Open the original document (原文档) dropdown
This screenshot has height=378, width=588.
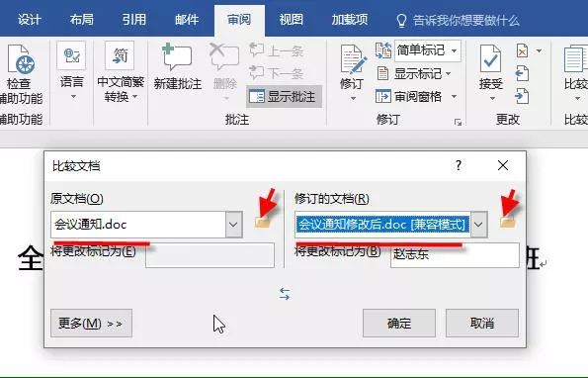[233, 225]
